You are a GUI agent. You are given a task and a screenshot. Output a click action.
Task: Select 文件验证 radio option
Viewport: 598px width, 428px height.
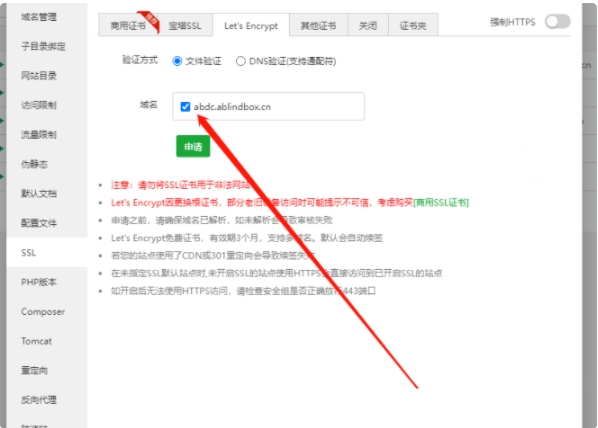tap(177, 61)
